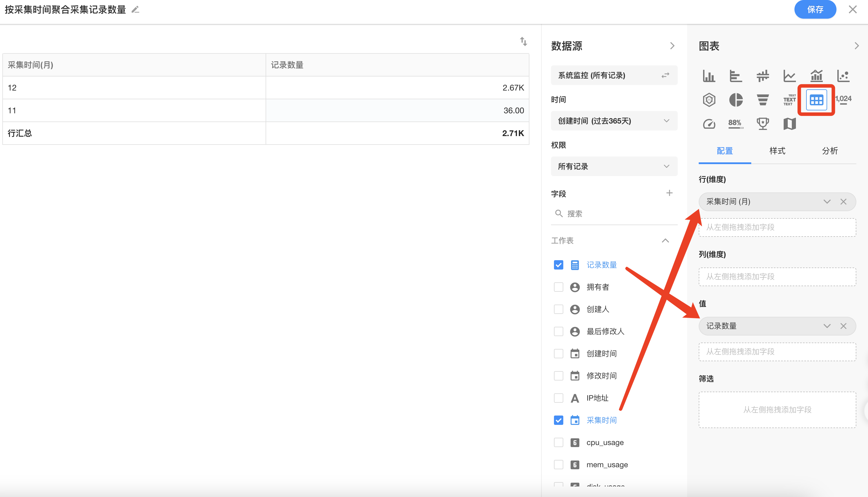
Task: Remove 采集时间 (月) from row dimension
Action: click(x=843, y=202)
